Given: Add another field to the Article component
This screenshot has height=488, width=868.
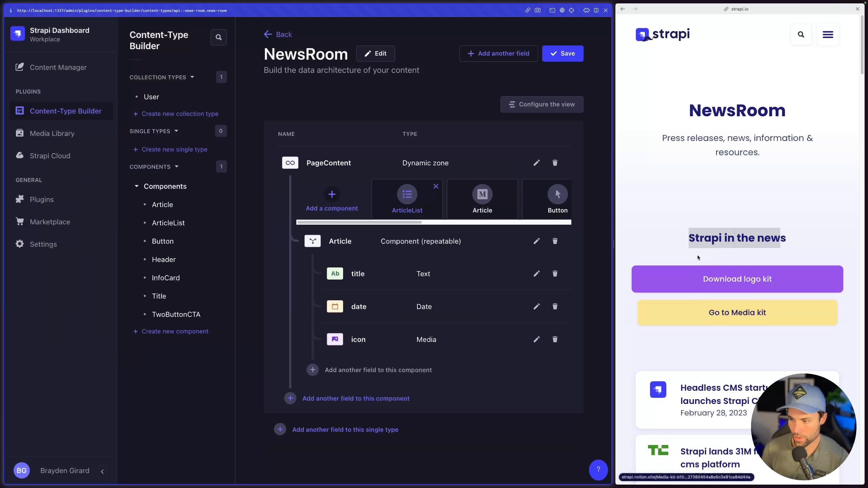Looking at the screenshot, I should tap(369, 370).
